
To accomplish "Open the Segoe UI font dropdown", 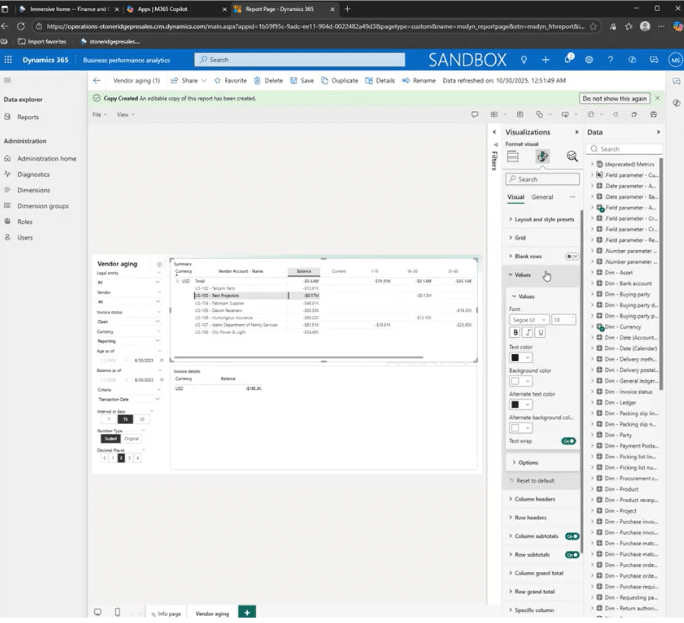I will (x=528, y=319).
